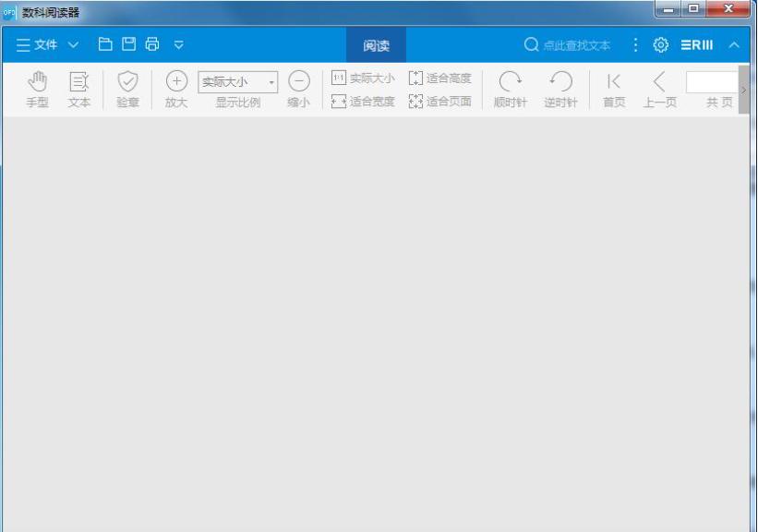This screenshot has width=758, height=532.
Task: Click the save disk icon
Action: pyautogui.click(x=128, y=44)
